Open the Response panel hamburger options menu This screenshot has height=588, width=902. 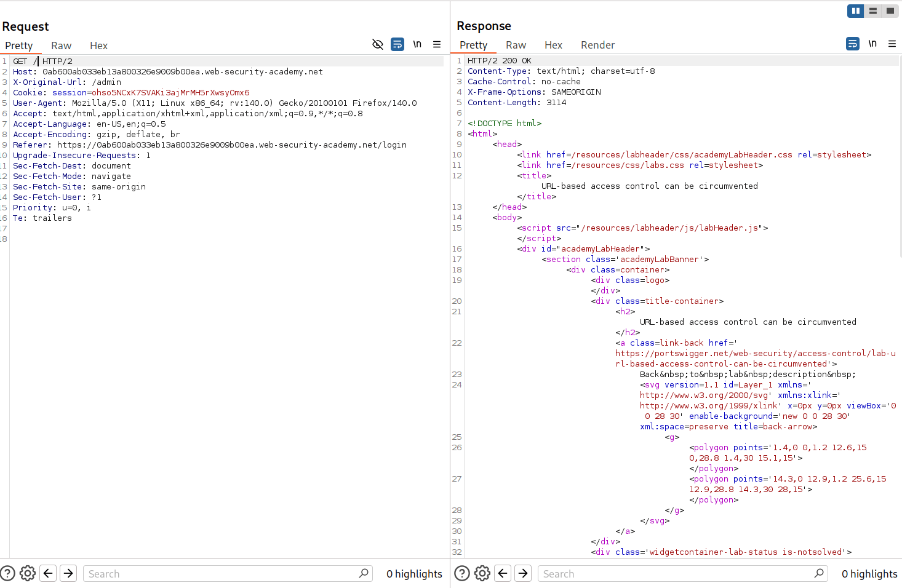892,44
